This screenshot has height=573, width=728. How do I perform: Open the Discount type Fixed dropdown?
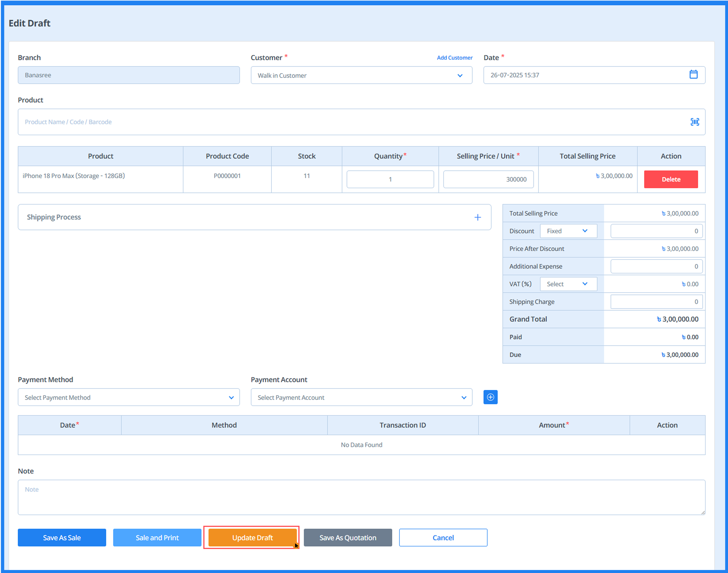coord(568,231)
